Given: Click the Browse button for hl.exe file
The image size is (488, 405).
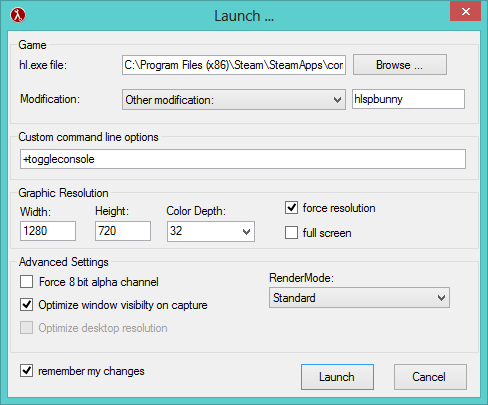Looking at the screenshot, I should pos(400,65).
